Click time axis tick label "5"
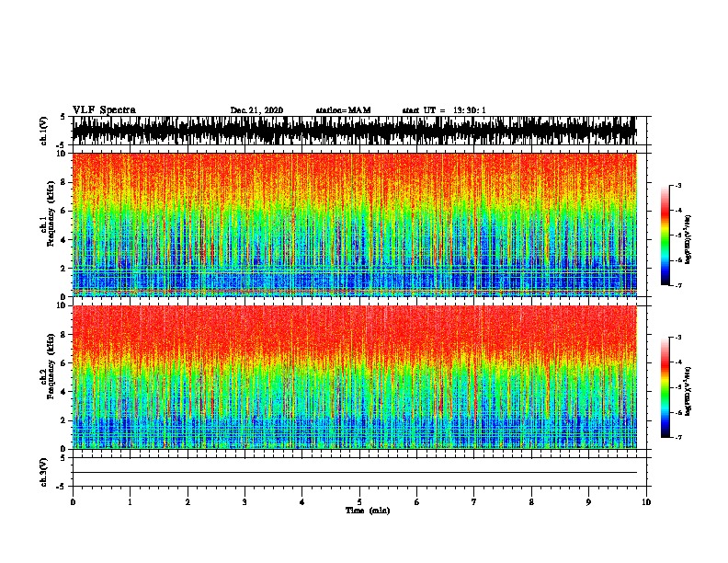This screenshot has height=563, width=728. (359, 502)
